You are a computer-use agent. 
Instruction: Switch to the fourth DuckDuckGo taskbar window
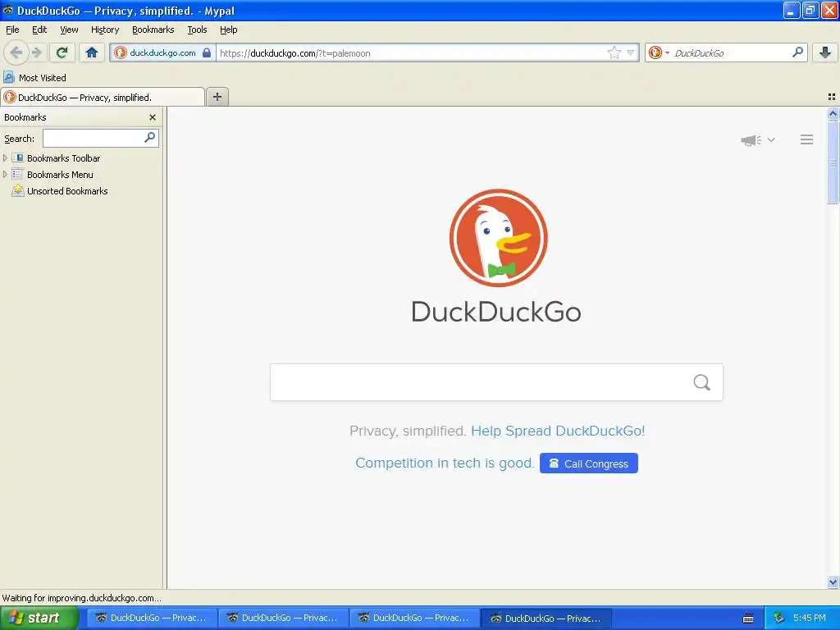tap(546, 619)
